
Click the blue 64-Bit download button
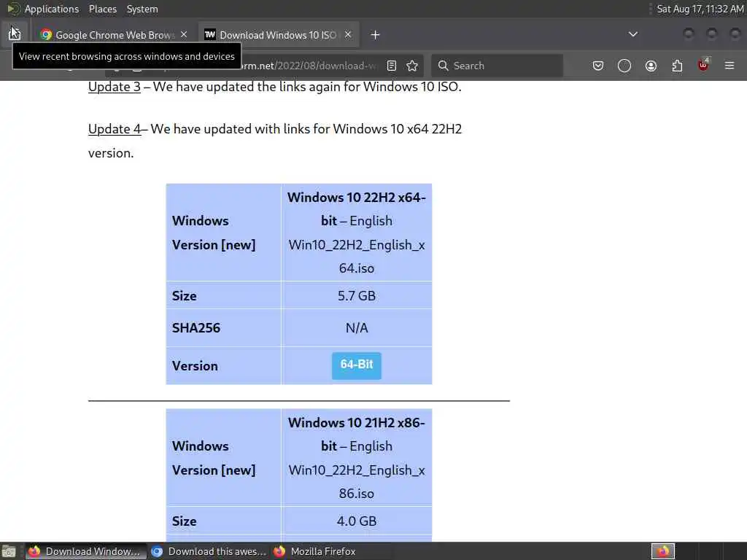click(357, 366)
